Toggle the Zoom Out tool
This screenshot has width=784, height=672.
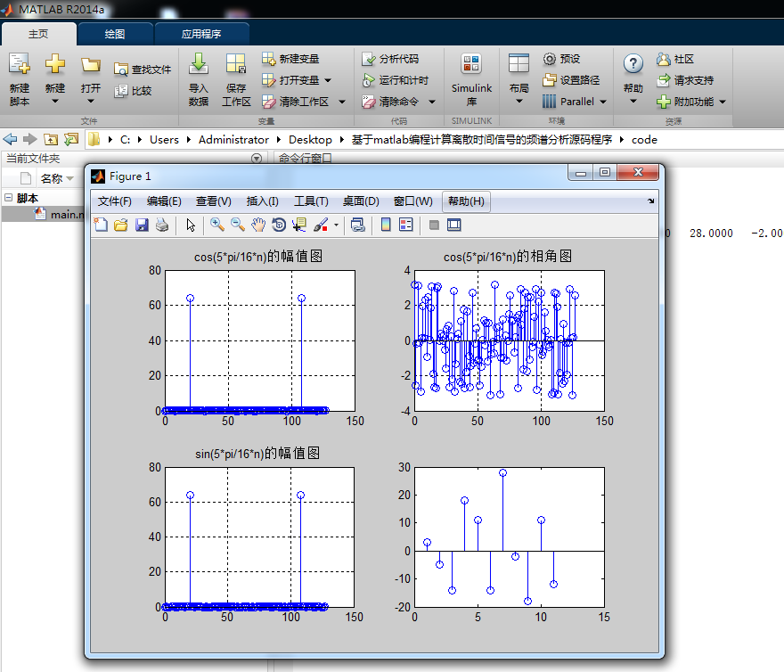tap(238, 225)
